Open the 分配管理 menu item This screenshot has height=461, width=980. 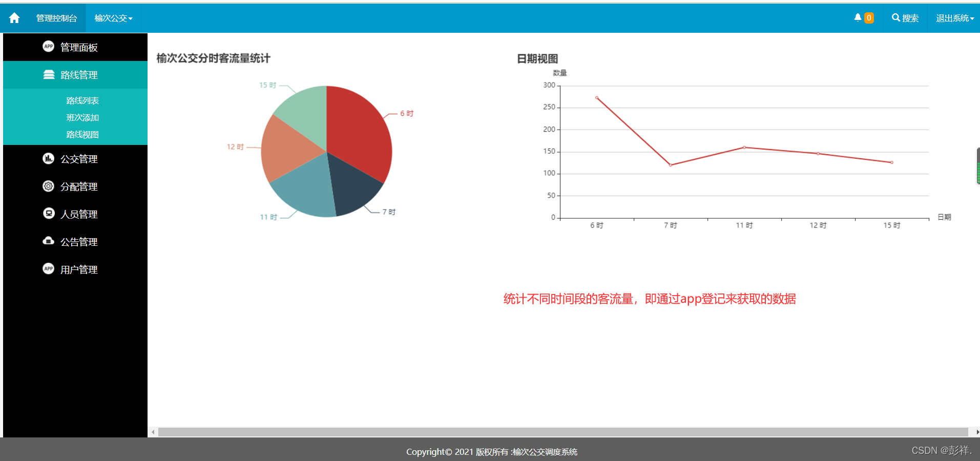[x=75, y=186]
